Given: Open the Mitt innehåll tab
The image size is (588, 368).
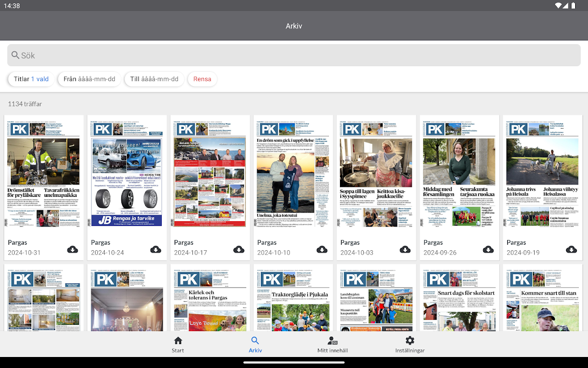Looking at the screenshot, I should click(x=333, y=345).
